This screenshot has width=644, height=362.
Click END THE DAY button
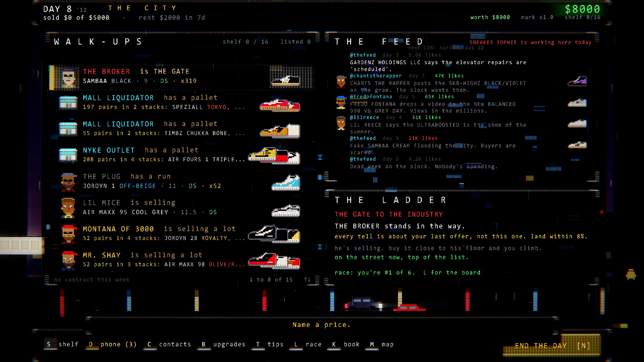click(552, 346)
